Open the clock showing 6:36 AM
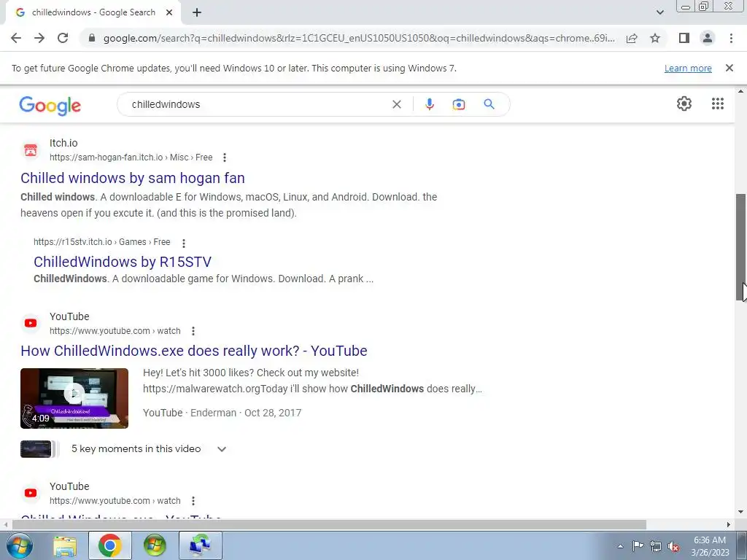Screen dimensions: 747x560 pyautogui.click(x=710, y=545)
